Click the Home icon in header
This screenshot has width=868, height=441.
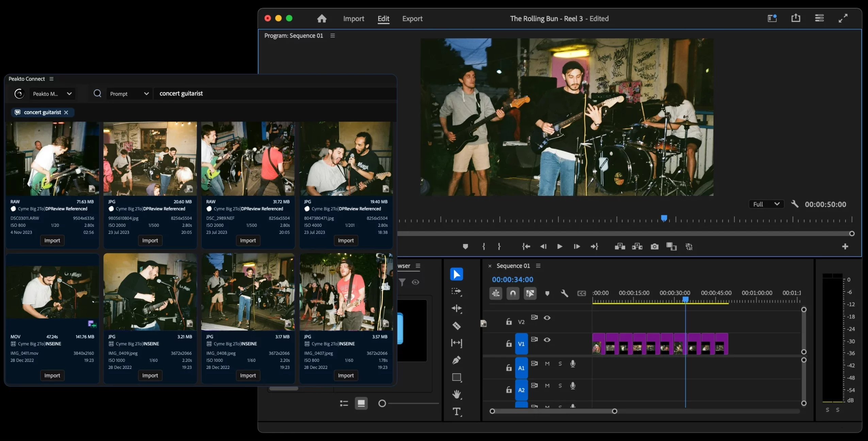coord(322,19)
